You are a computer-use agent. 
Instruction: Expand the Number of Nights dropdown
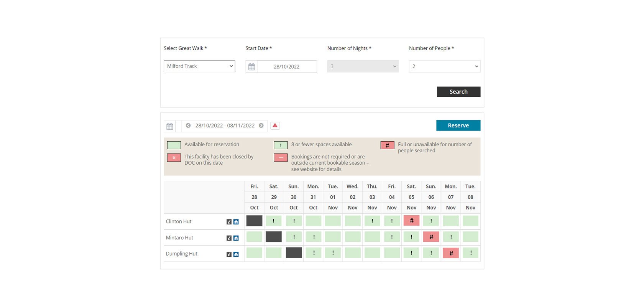coord(363,66)
